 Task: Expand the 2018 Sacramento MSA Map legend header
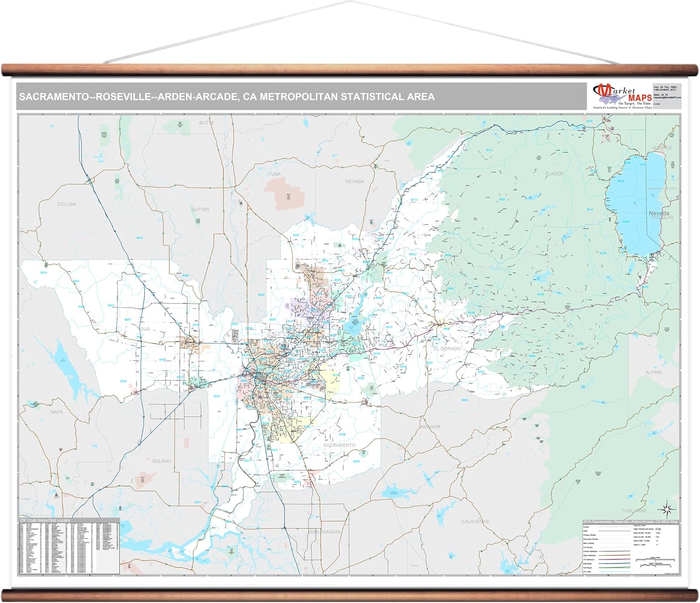pos(630,521)
